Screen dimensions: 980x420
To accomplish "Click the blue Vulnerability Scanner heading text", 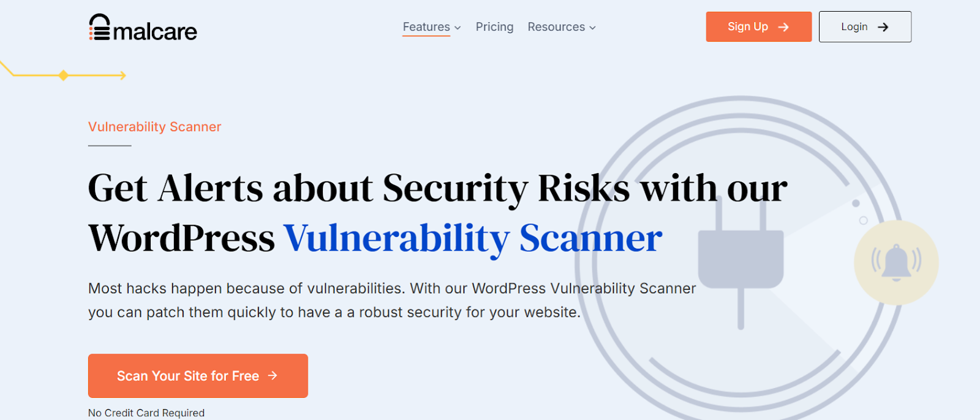I will 472,238.
